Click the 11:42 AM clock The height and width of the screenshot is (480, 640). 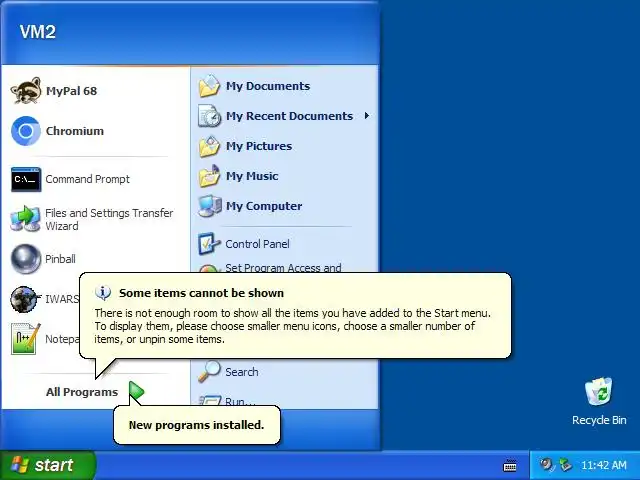coord(604,465)
